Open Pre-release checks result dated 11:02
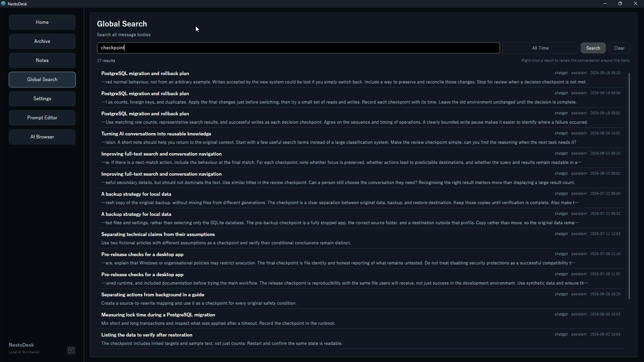This screenshot has width=644, height=362. 361,279
